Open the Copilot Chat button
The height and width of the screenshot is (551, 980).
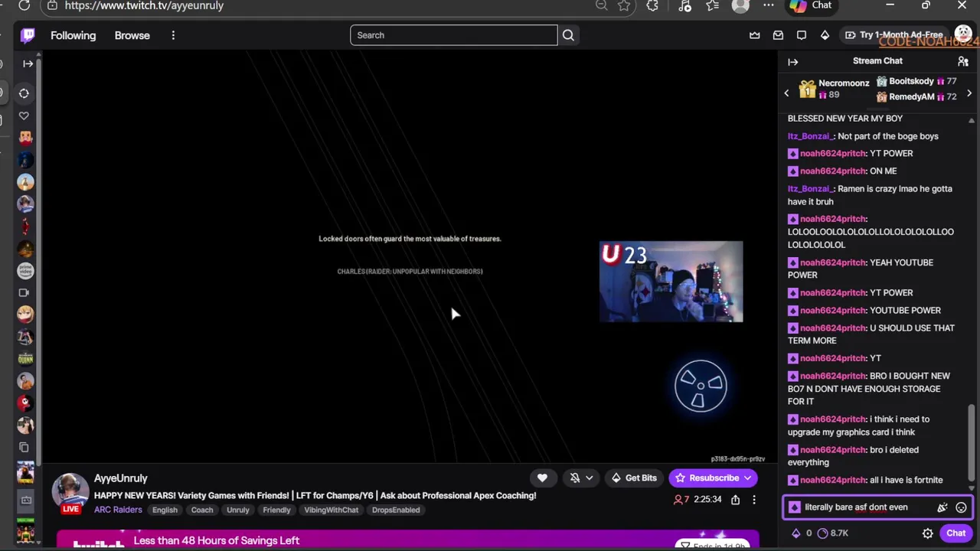811,5
